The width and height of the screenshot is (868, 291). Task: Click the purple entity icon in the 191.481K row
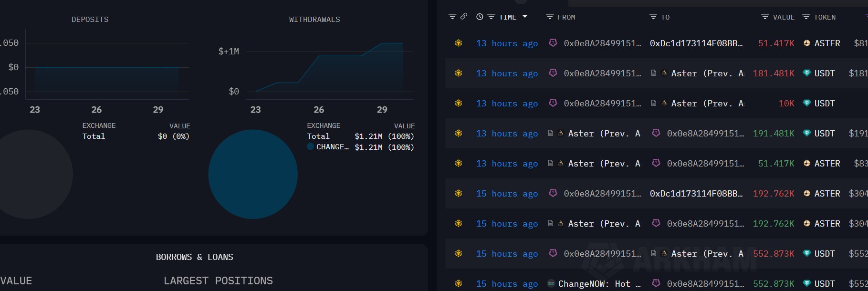pos(656,133)
